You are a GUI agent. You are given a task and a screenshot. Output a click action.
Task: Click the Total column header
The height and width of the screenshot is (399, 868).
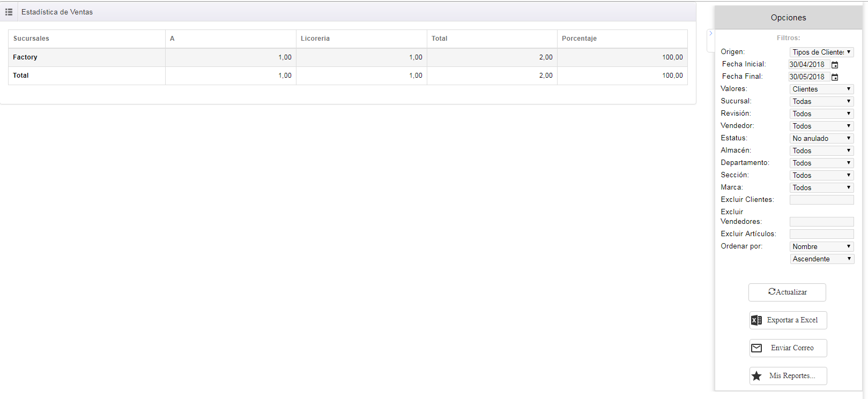[492, 39]
